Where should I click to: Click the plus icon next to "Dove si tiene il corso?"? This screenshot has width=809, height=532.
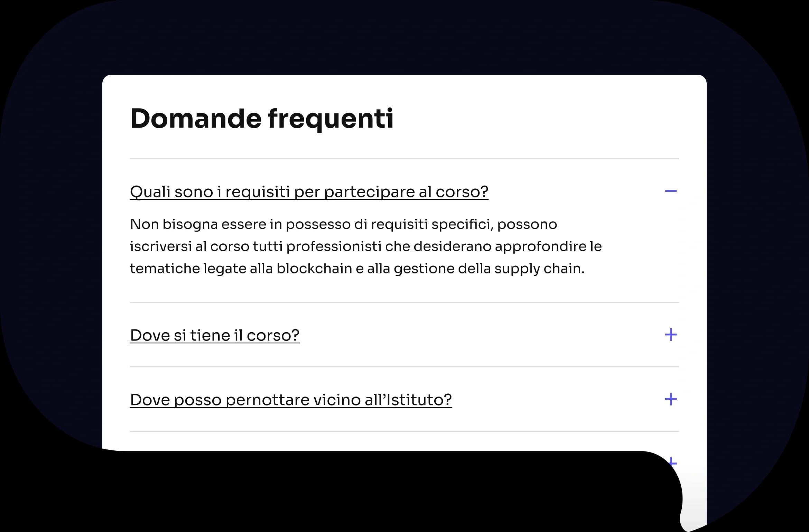pos(671,335)
